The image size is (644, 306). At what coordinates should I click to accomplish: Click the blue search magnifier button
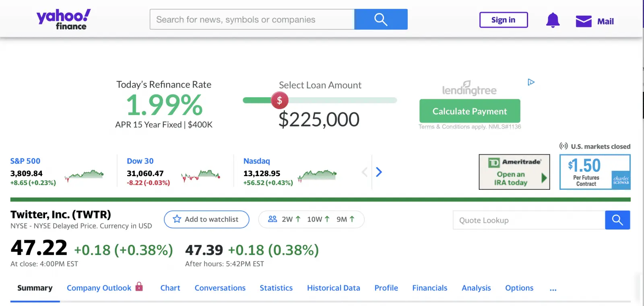[381, 19]
